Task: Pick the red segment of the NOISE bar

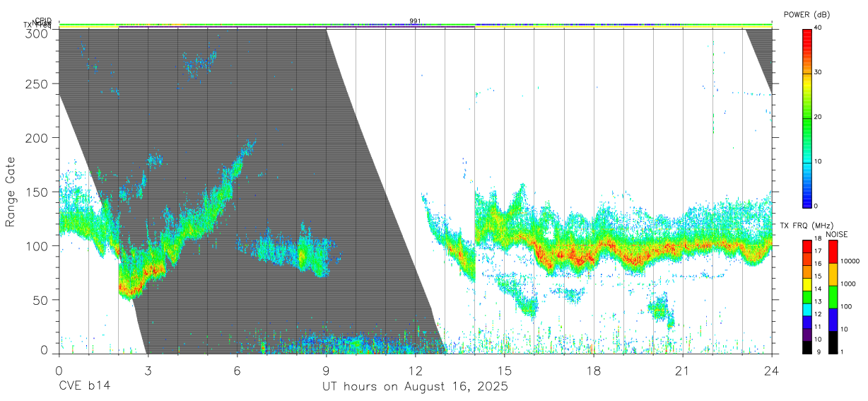Action: (832, 252)
